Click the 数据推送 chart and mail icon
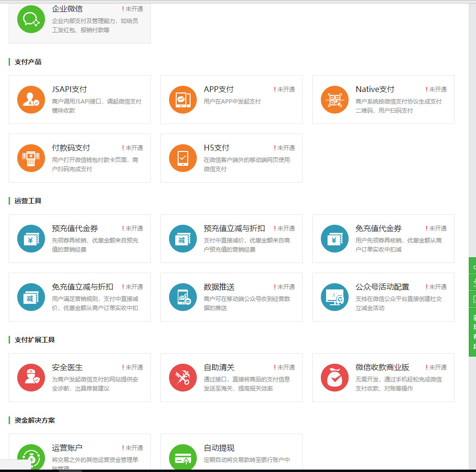The width and height of the screenshot is (476, 472). pos(183,297)
